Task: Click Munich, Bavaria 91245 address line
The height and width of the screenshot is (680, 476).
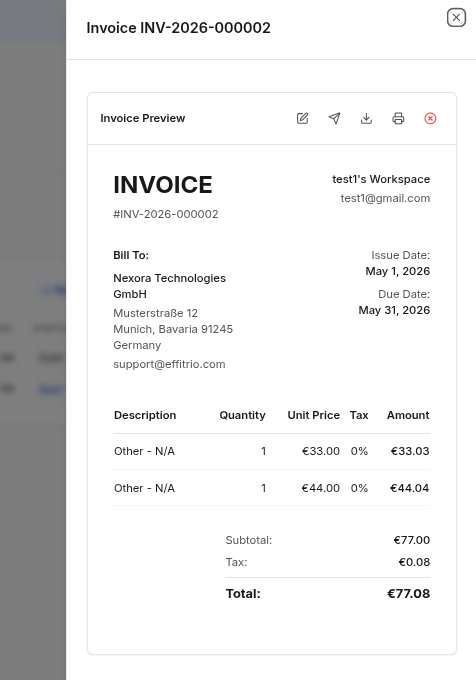Action: pos(173,329)
